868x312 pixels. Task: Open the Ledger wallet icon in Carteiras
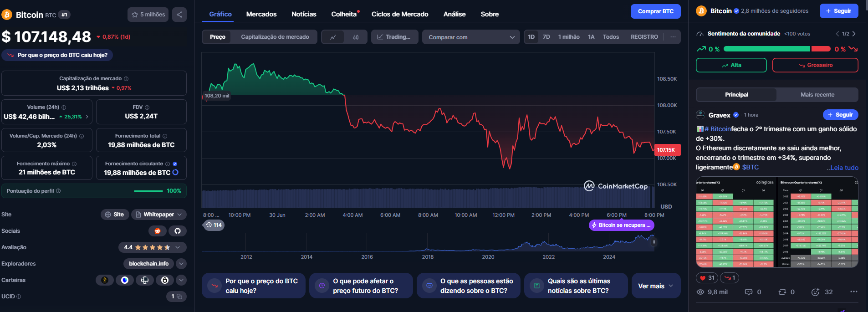(145, 280)
